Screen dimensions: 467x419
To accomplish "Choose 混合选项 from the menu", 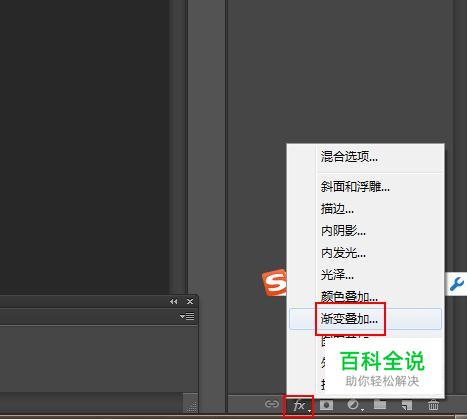I will pyautogui.click(x=366, y=157).
